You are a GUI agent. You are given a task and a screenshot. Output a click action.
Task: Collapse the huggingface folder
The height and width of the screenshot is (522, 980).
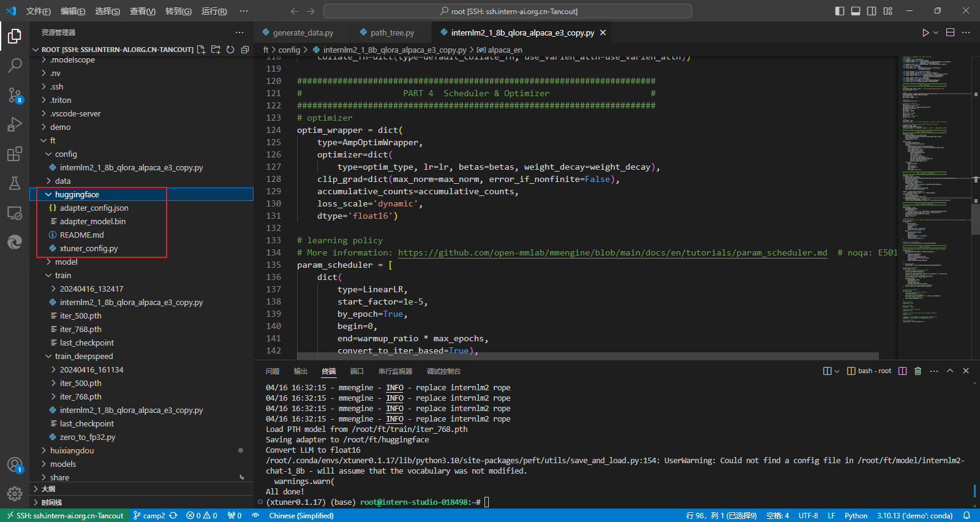pos(77,194)
